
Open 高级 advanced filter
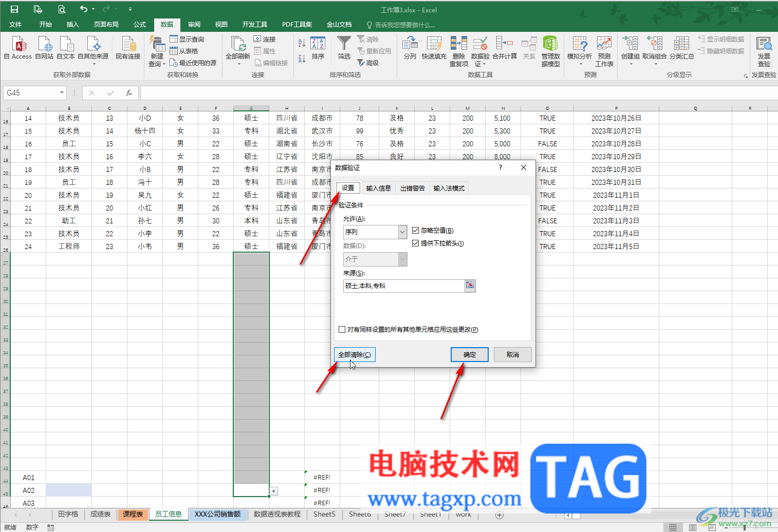click(368, 63)
